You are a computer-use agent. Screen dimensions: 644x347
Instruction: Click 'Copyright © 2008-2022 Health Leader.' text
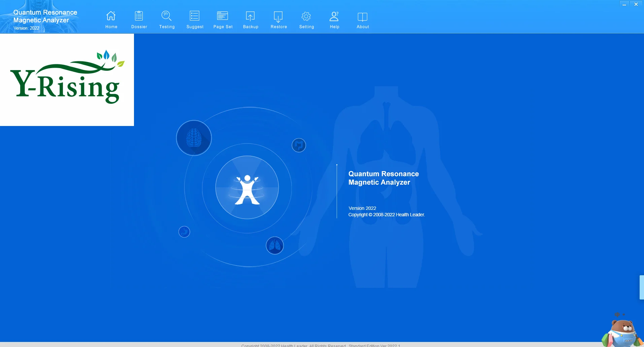point(386,215)
